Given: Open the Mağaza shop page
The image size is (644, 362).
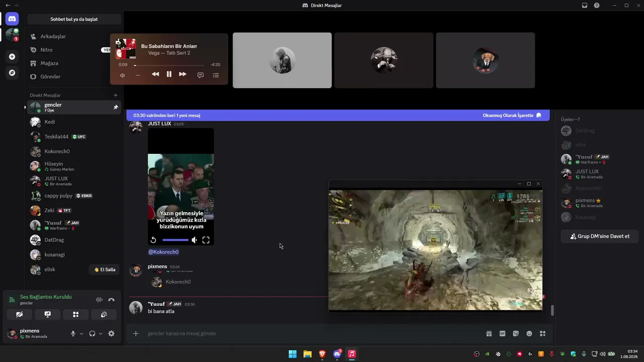Looking at the screenshot, I should [74, 63].
